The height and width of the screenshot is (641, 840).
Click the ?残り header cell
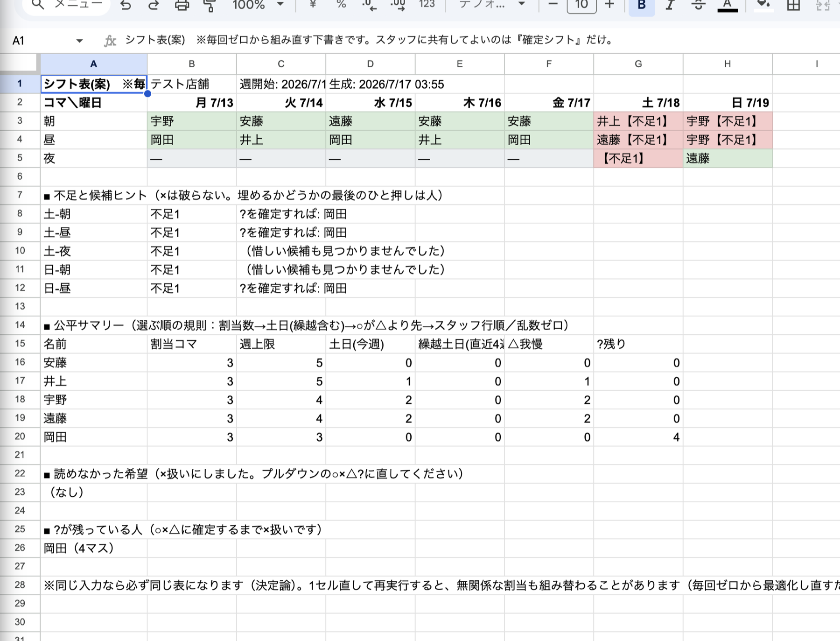pos(638,344)
